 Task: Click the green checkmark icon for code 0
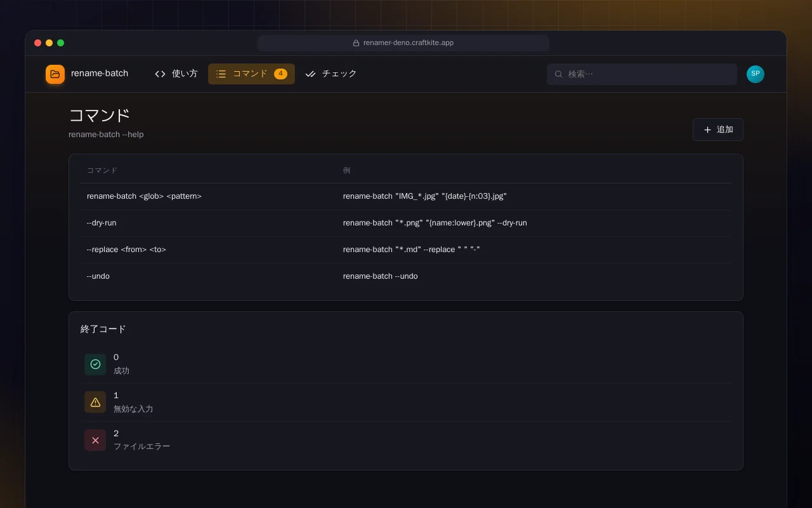coord(95,364)
